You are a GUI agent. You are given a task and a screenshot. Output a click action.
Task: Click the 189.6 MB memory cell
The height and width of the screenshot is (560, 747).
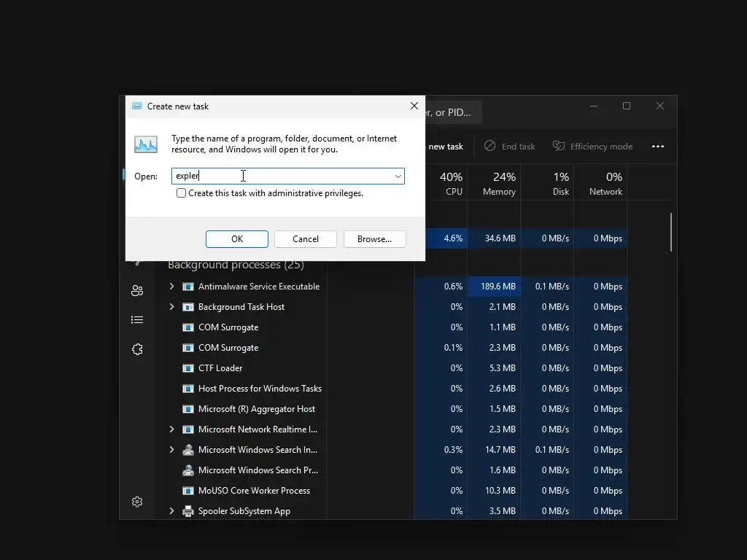[494, 286]
